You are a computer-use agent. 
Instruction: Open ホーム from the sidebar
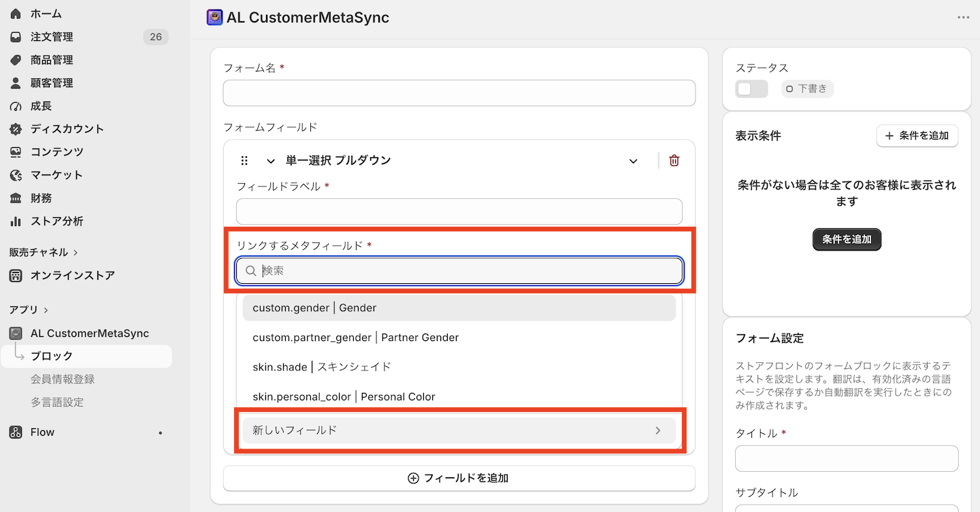(46, 14)
